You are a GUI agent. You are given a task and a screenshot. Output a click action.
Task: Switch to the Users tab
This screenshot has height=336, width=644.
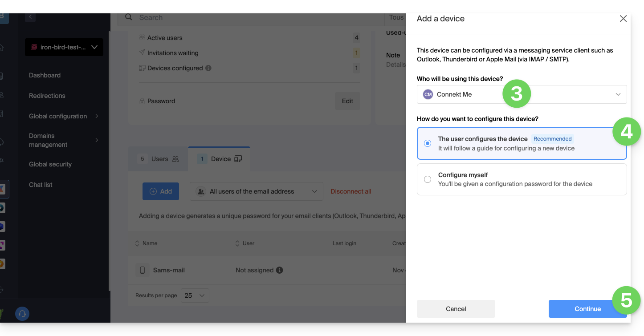158,159
